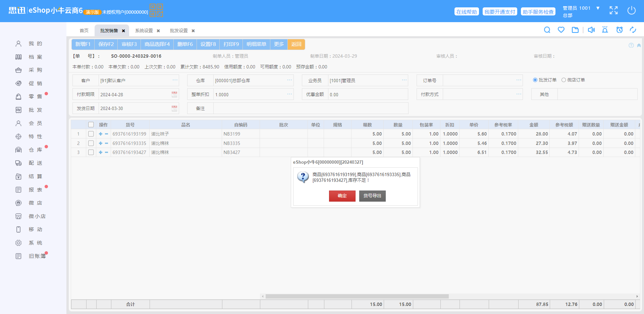Screen dimensions: 644x314
Task: Switch to the 系统设置 tab
Action: pos(144,31)
